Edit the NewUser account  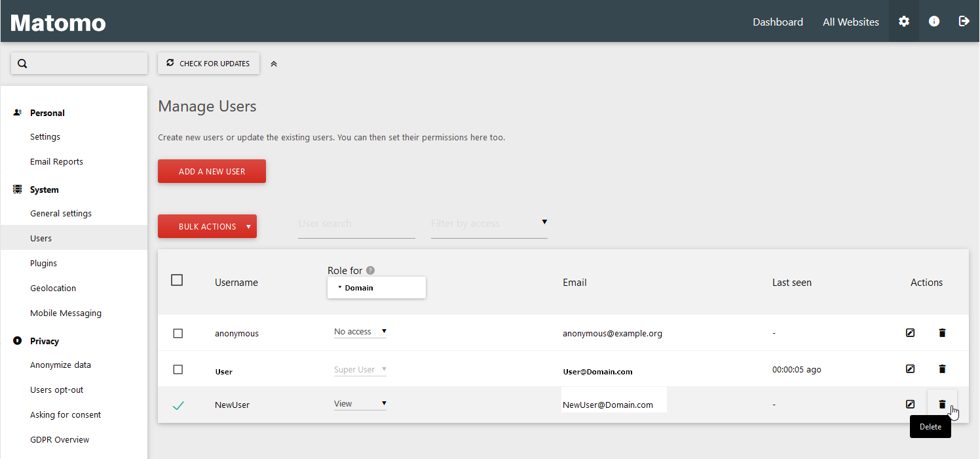[910, 404]
